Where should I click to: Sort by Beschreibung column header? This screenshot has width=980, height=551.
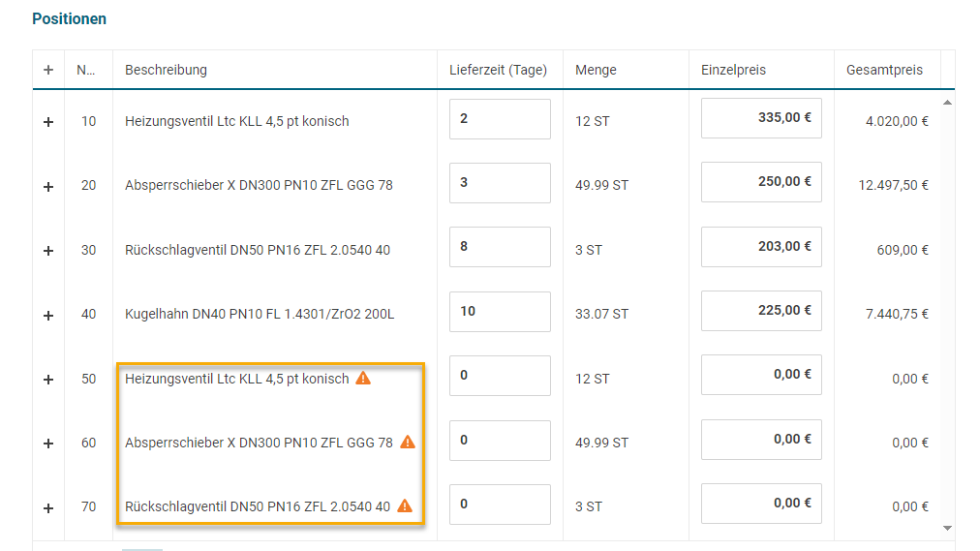(166, 70)
